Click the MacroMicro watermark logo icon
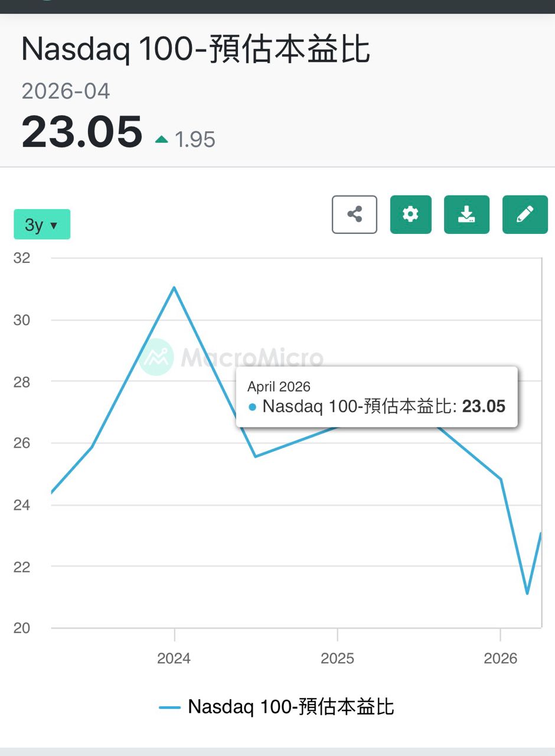The width and height of the screenshot is (555, 756). (156, 357)
